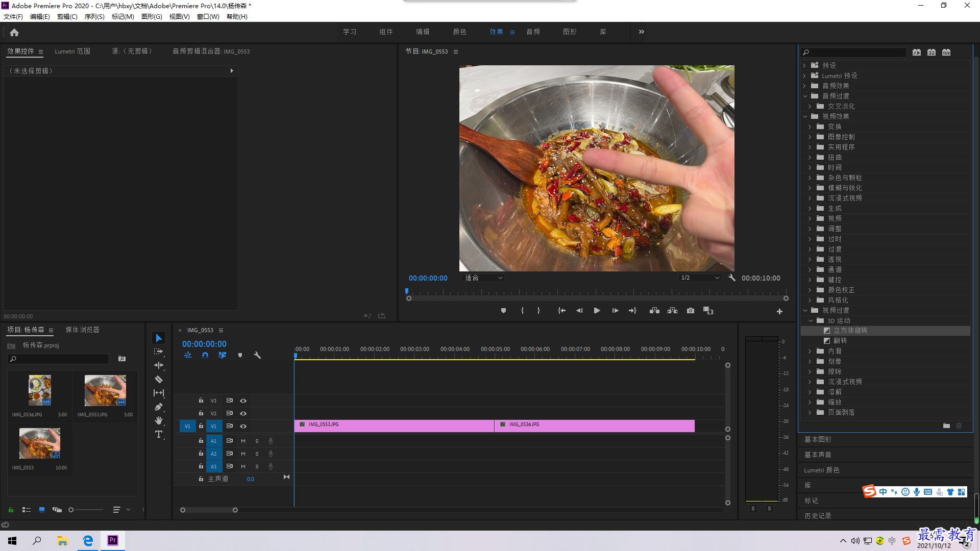Open program monitor settings wrench
Image resolution: width=980 pixels, height=551 pixels.
coord(732,278)
